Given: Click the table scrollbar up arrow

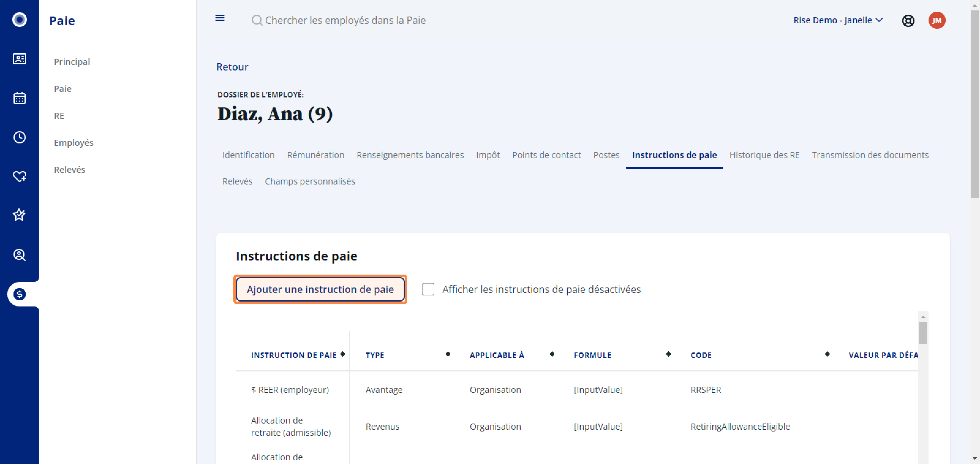Looking at the screenshot, I should click(x=923, y=317).
